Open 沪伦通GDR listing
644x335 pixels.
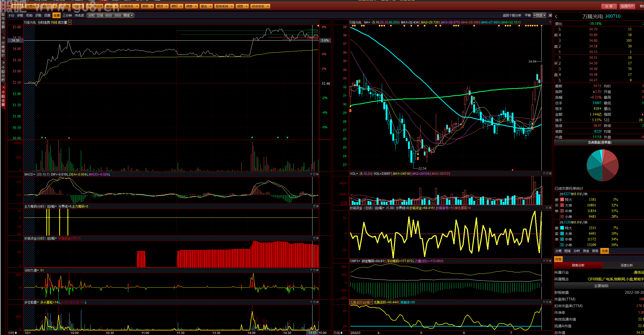[94, 6]
